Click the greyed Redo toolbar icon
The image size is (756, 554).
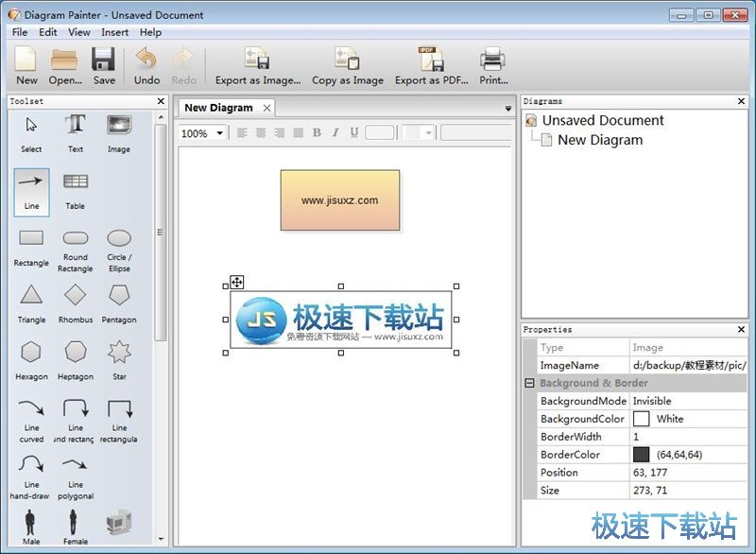pyautogui.click(x=183, y=66)
